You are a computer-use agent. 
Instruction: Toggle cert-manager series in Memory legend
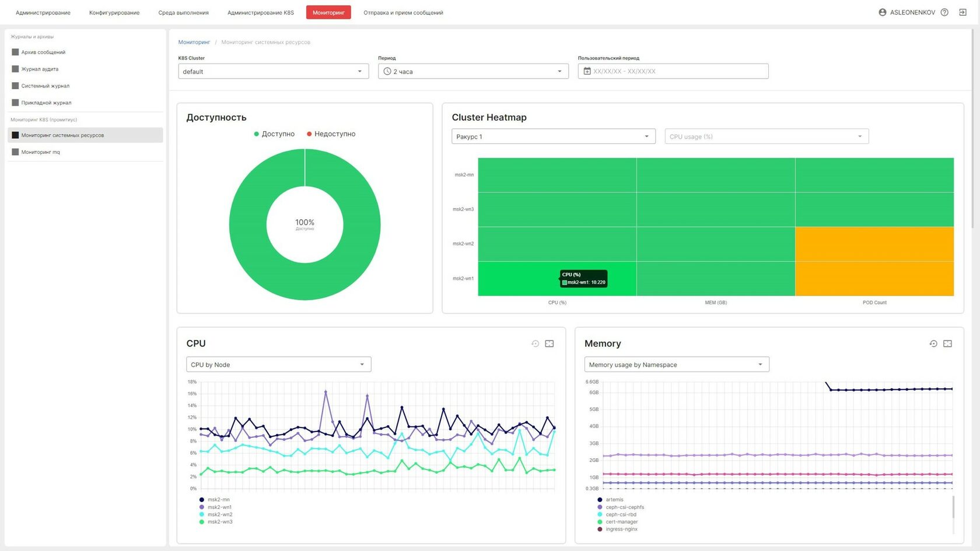coord(617,522)
